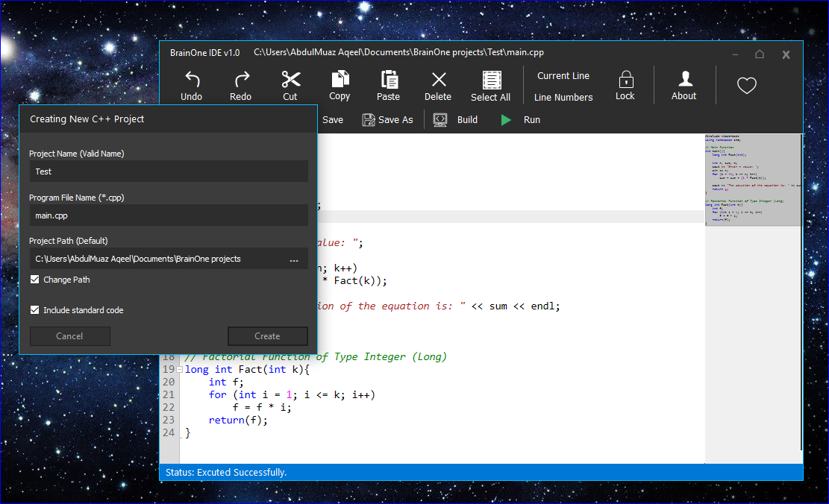Click the 'Fact(k));' code text

360,280
